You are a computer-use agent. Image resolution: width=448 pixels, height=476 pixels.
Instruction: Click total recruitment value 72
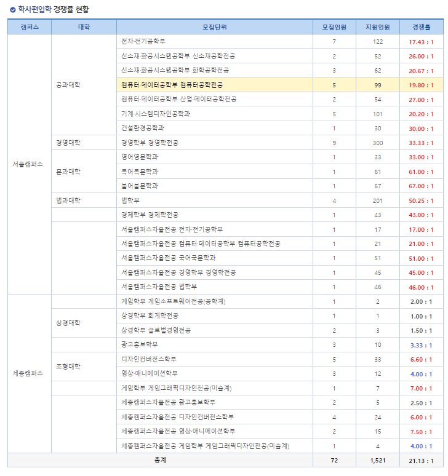click(334, 461)
